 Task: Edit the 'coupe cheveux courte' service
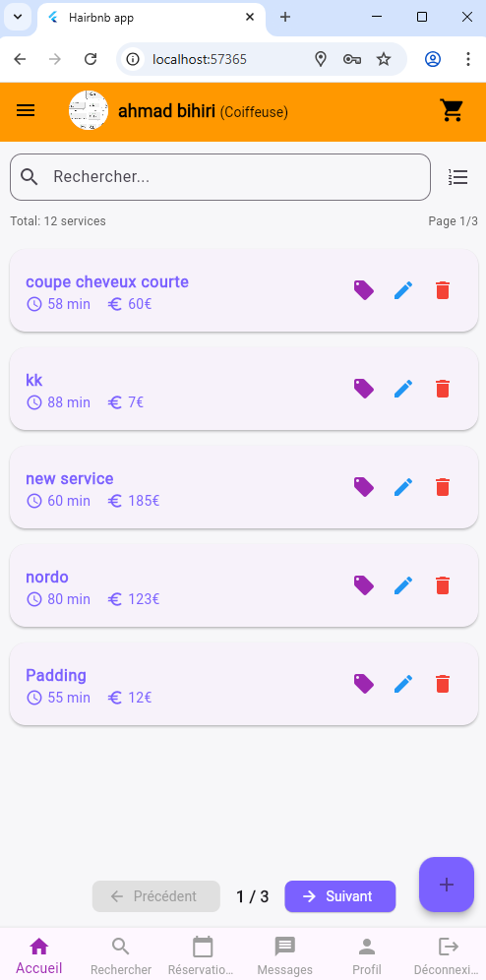tap(403, 290)
